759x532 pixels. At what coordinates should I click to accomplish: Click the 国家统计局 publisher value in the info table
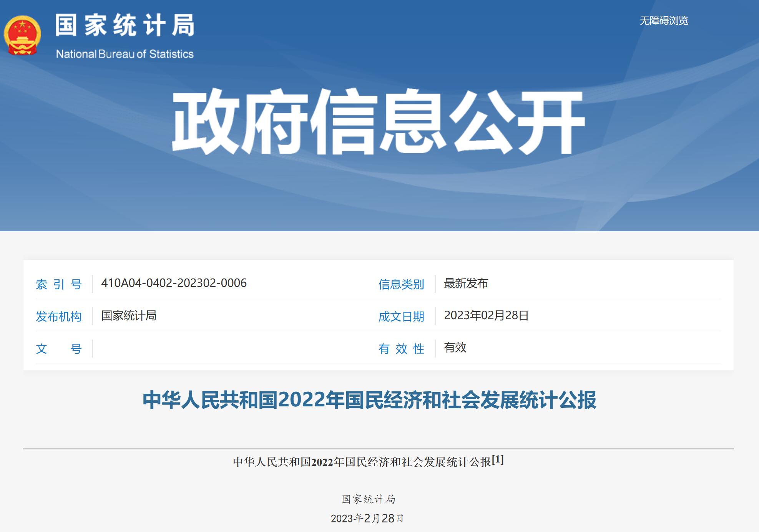[x=129, y=316]
